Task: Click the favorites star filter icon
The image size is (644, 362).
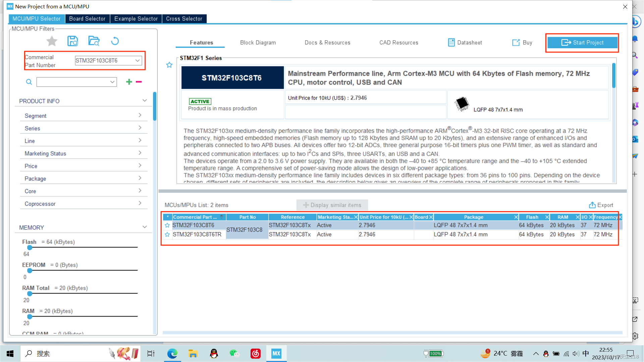Action: [x=52, y=41]
